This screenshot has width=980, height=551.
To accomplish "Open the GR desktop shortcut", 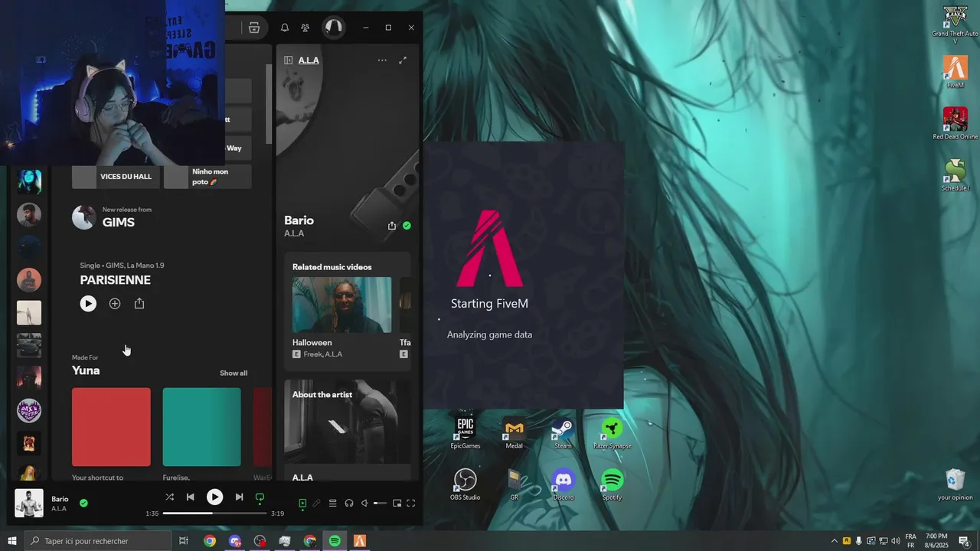I will 514,484.
